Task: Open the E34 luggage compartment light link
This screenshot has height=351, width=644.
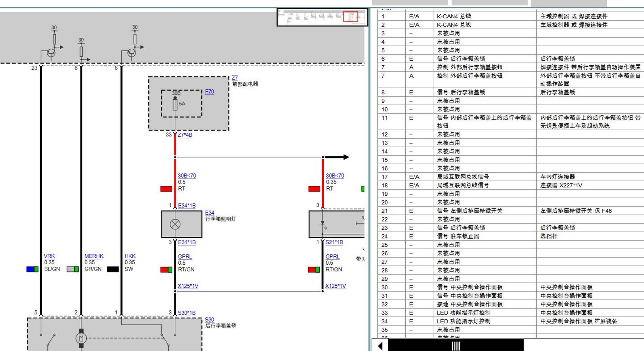Action: [210, 213]
